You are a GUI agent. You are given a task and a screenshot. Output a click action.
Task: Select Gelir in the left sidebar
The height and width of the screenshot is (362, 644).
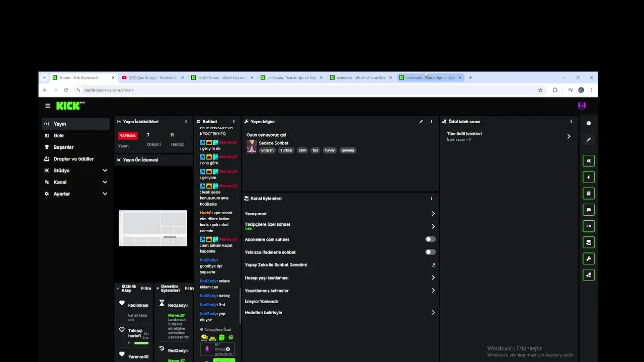[x=76, y=135]
